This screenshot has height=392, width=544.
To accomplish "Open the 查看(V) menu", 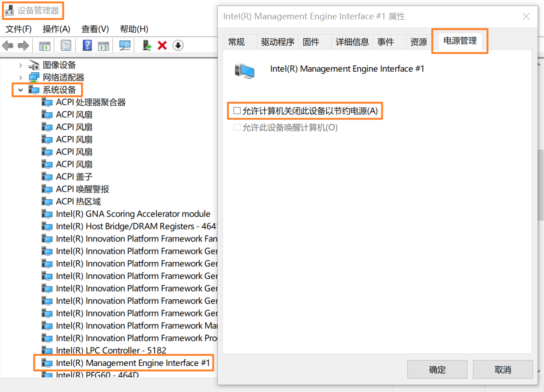I will click(x=95, y=29).
